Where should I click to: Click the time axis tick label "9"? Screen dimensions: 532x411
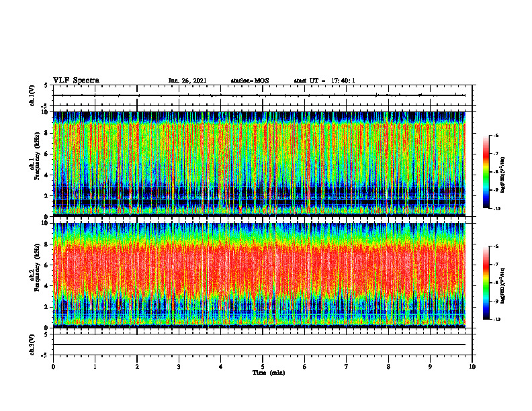pos(430,367)
